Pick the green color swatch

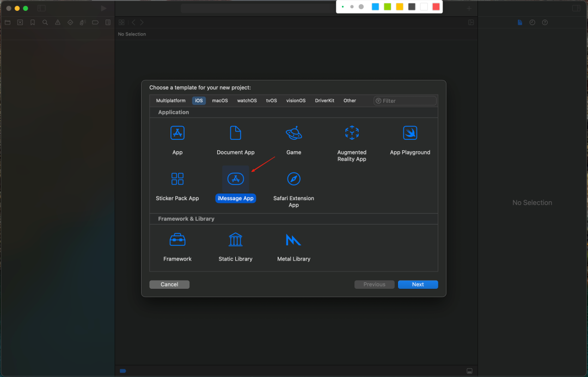coord(388,7)
